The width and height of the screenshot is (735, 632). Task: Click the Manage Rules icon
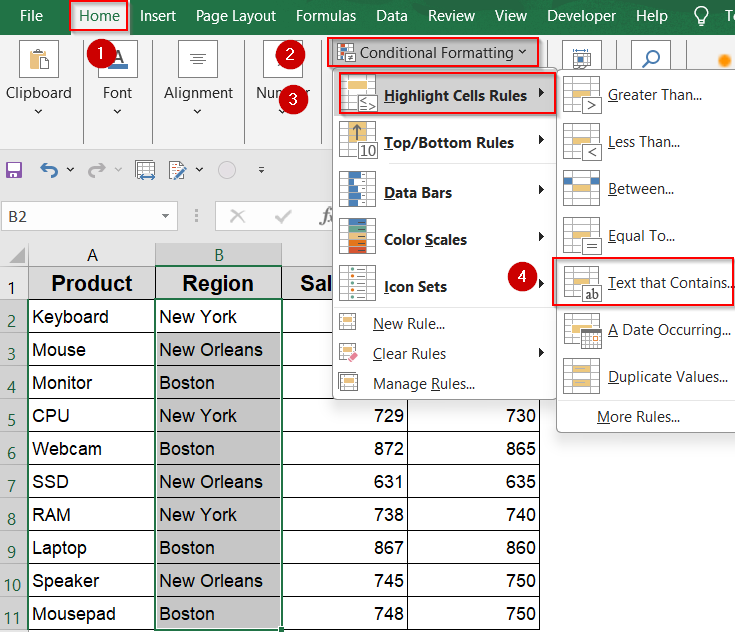(x=348, y=382)
